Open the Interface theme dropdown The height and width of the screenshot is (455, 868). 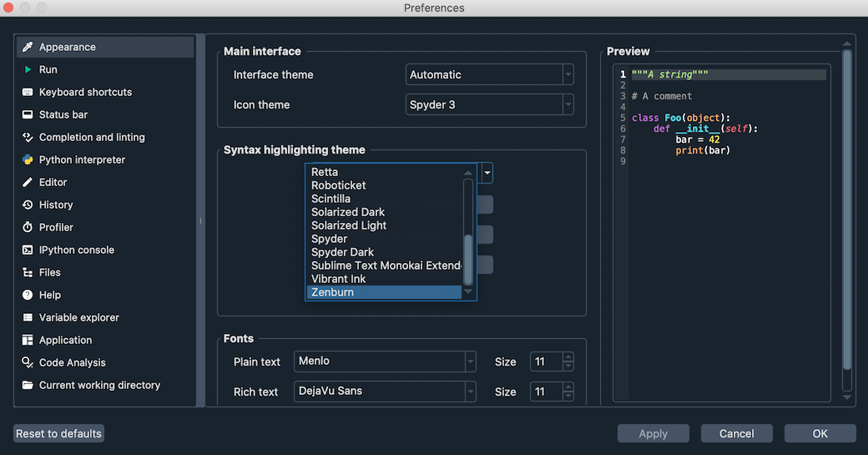coord(489,74)
